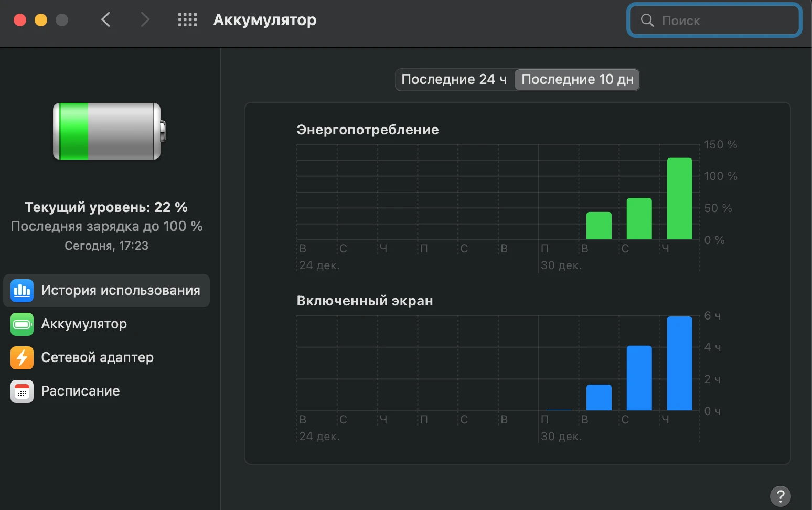Viewport: 812px width, 510px height.
Task: Show all preferences grid icon
Action: pos(187,20)
